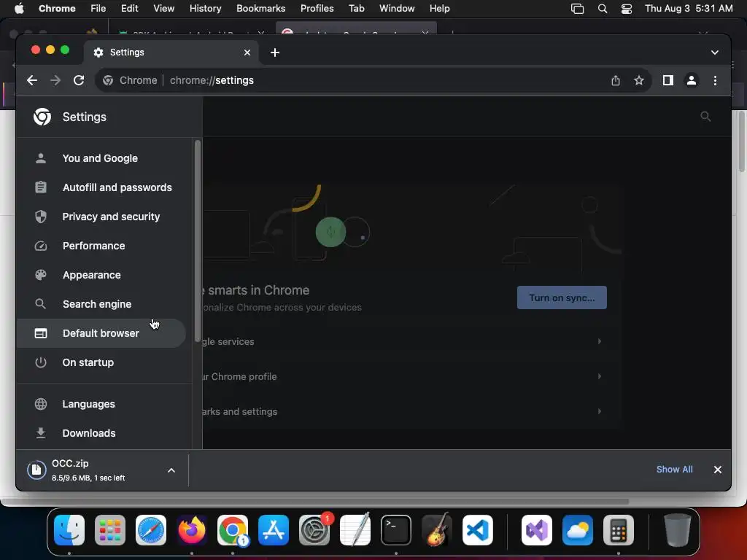Go back using the browser back arrow
Image resolution: width=747 pixels, height=560 pixels.
pos(32,80)
